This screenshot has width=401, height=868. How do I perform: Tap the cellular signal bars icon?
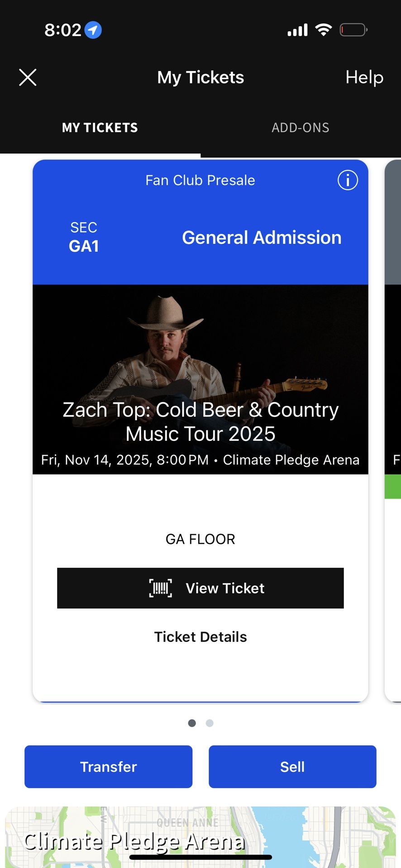point(296,29)
